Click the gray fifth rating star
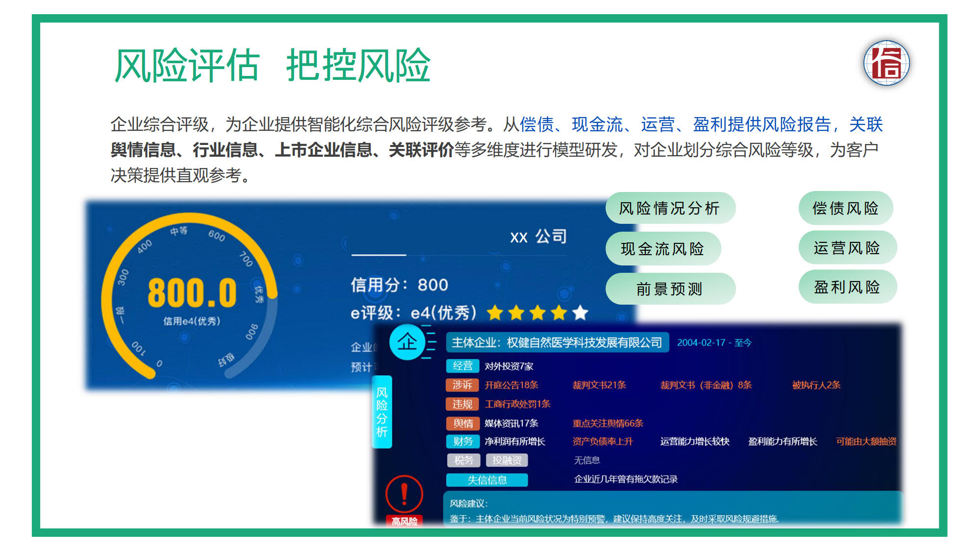Screen dimensions: 980x551 point(580,312)
